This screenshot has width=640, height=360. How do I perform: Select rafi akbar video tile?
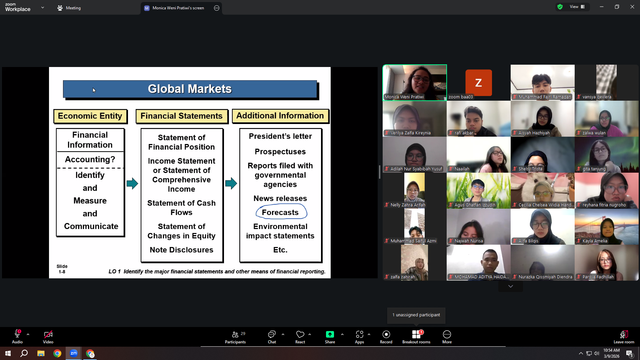click(x=478, y=119)
